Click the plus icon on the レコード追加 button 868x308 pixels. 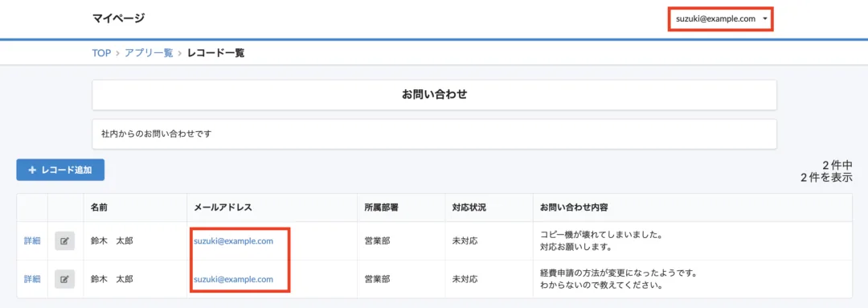32,170
